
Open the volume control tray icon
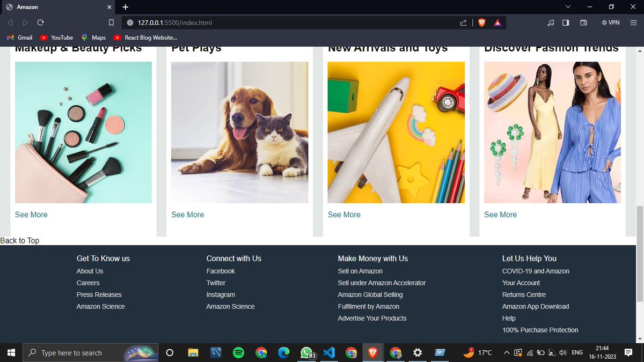(562, 352)
